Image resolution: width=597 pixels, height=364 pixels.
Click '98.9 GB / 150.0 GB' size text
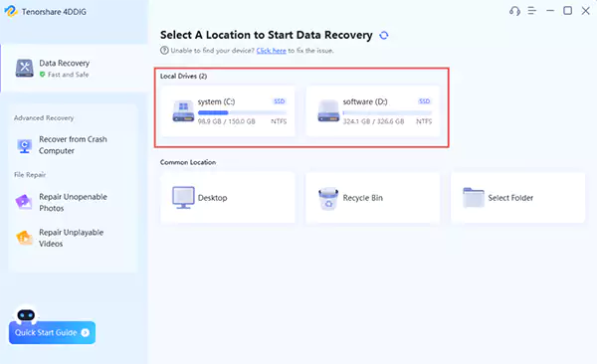(227, 121)
